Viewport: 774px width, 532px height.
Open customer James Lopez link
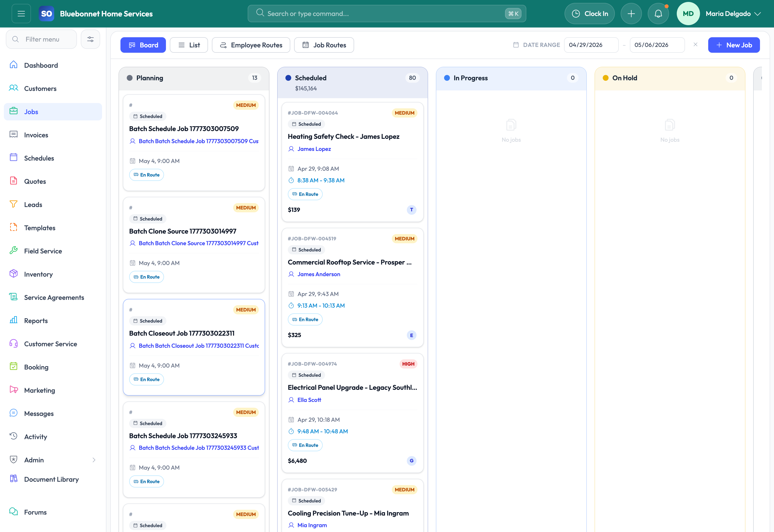tap(314, 149)
